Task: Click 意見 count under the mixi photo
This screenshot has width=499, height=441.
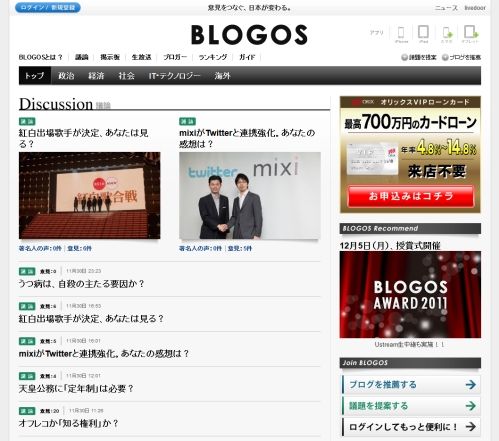Action: click(x=240, y=248)
